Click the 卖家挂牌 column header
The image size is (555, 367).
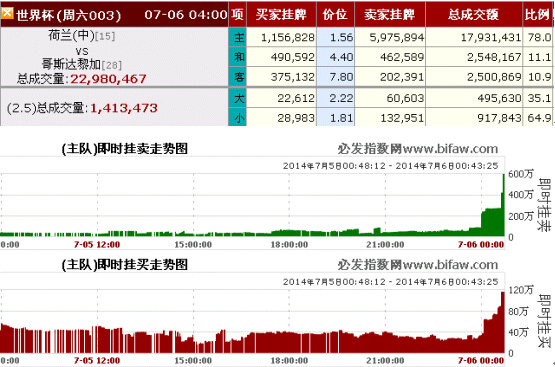point(390,15)
